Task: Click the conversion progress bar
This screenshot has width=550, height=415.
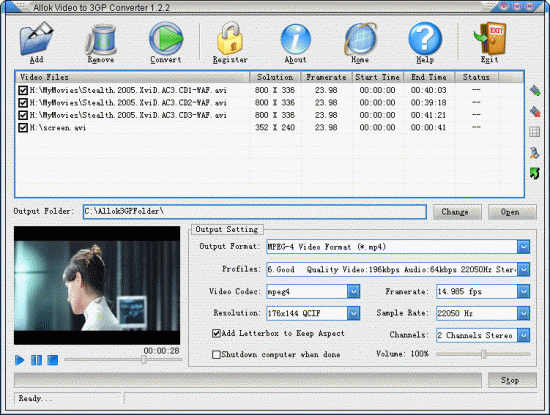Action: (x=248, y=380)
